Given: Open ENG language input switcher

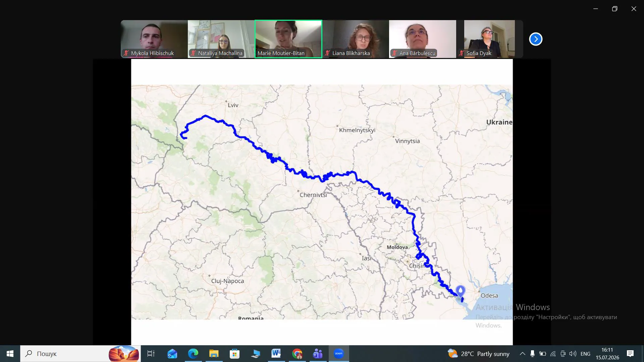Looking at the screenshot, I should pyautogui.click(x=585, y=354).
